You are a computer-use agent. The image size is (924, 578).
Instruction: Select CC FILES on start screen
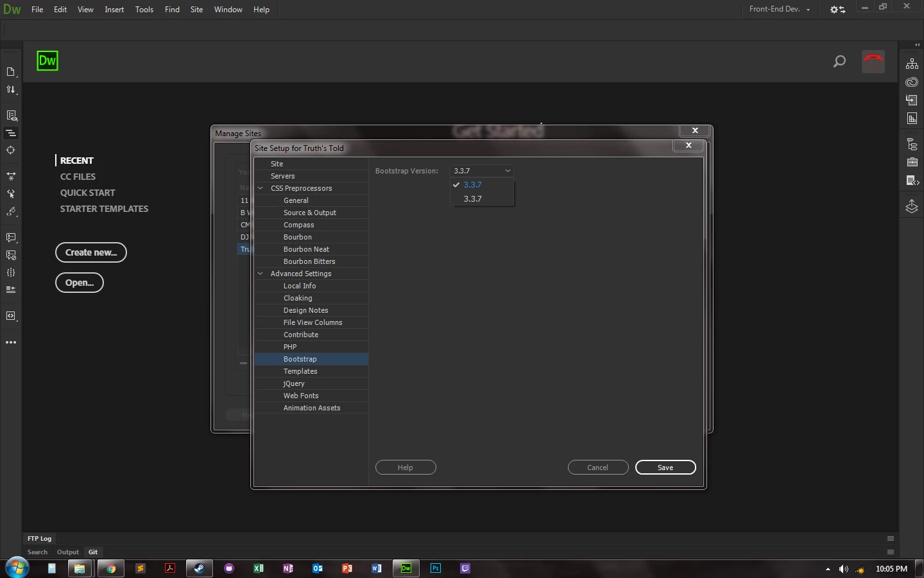click(x=78, y=177)
